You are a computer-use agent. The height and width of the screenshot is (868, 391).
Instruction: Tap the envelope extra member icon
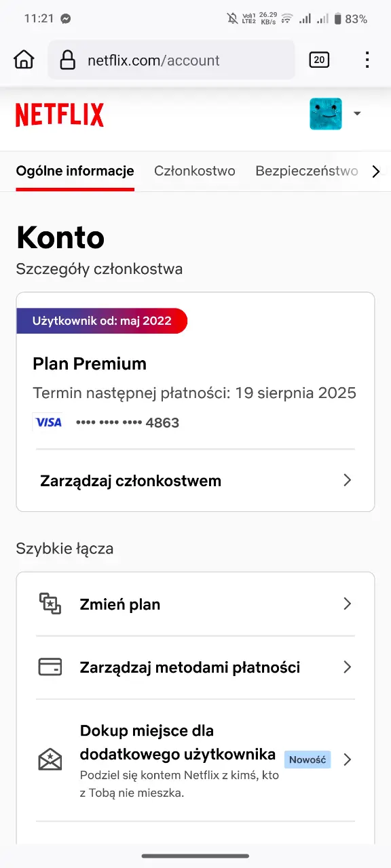(50, 759)
